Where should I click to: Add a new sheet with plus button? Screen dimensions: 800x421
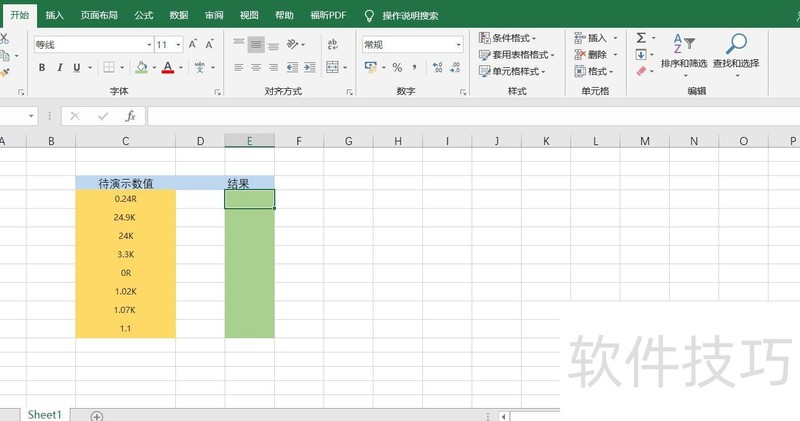pos(97,415)
